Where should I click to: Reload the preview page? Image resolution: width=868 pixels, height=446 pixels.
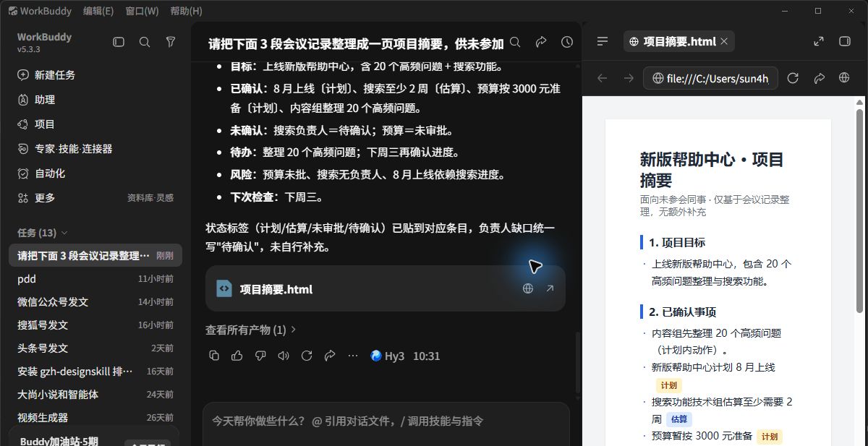click(x=793, y=78)
